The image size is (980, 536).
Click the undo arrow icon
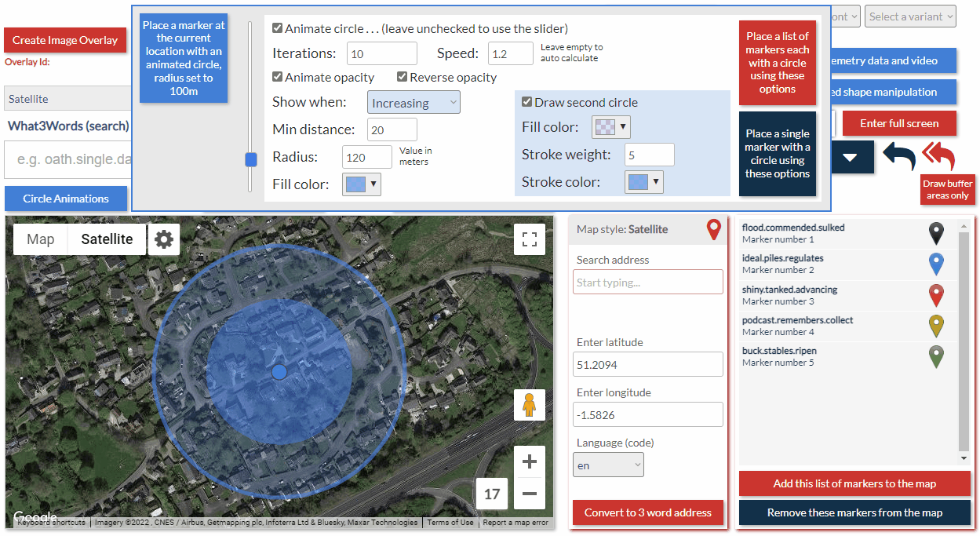[x=898, y=157]
